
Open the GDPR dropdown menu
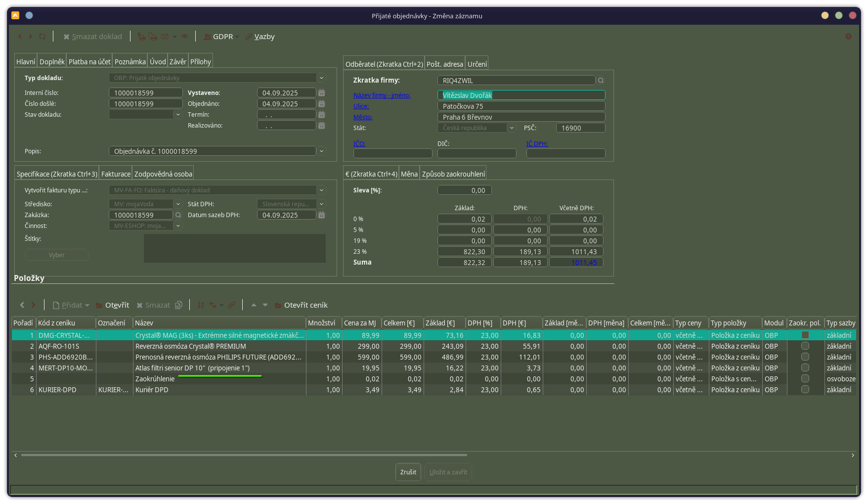click(222, 37)
